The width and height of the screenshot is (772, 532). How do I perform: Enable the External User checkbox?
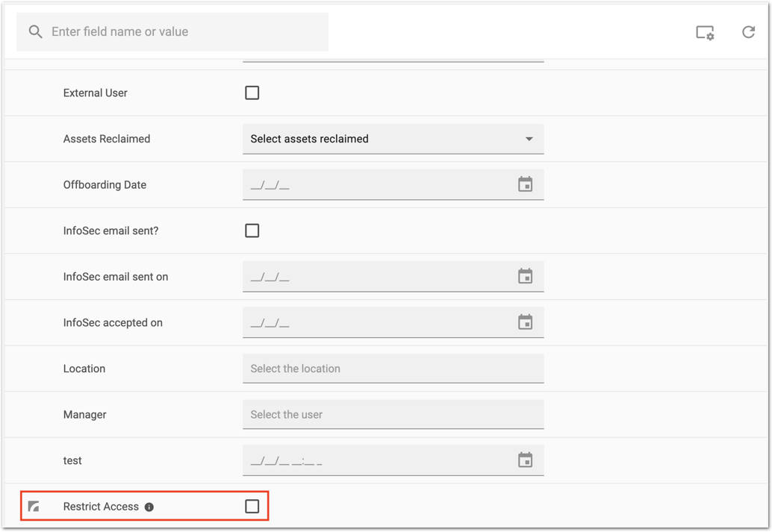pyautogui.click(x=252, y=93)
